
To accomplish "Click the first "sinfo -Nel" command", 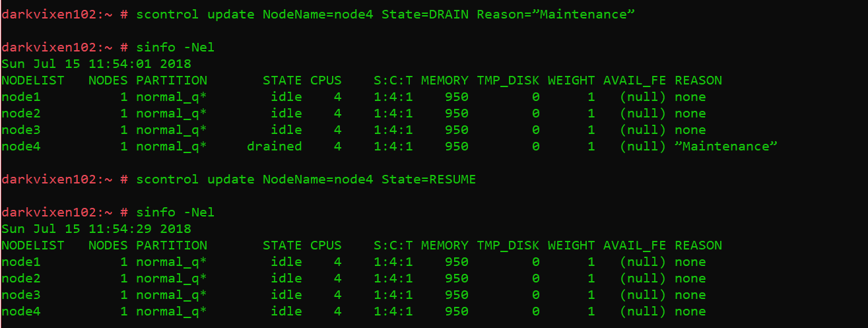I will point(175,48).
